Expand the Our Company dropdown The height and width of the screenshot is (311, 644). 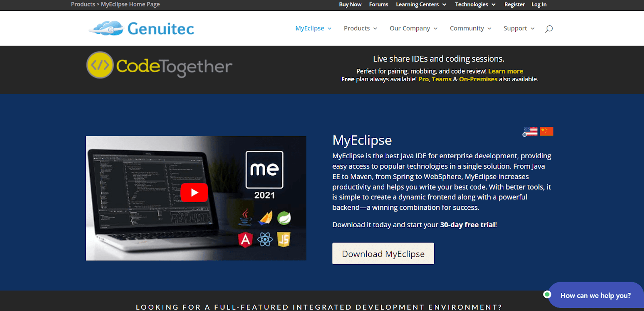tap(413, 28)
